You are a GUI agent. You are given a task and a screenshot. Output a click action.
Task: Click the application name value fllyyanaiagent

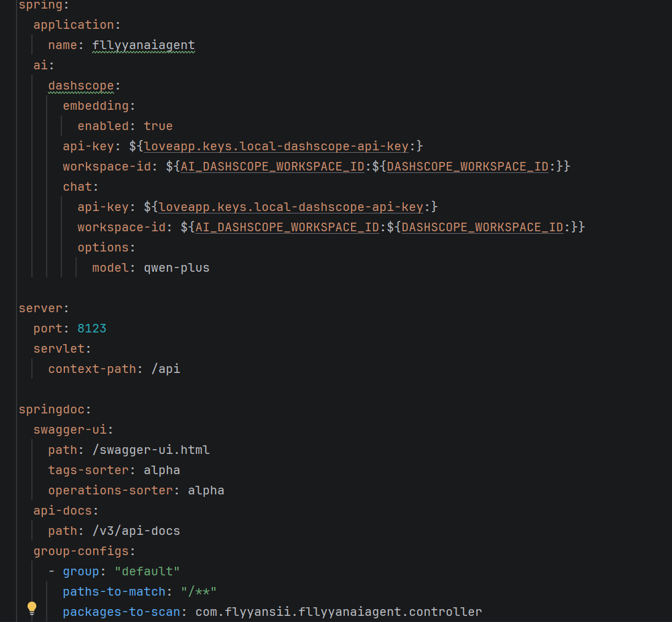point(143,45)
